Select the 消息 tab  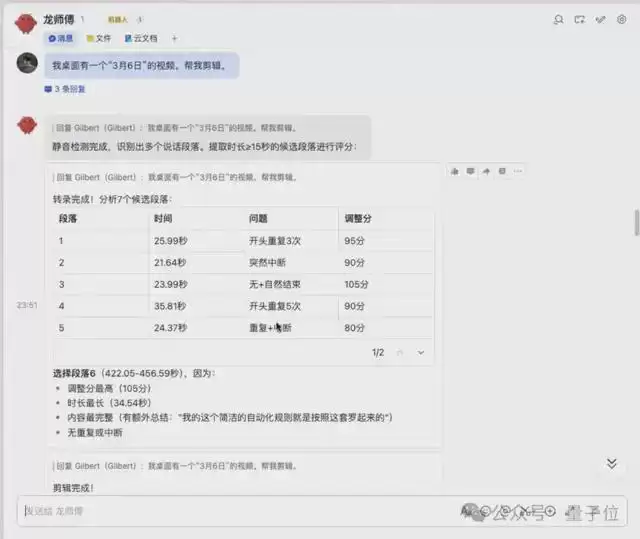tap(60, 38)
